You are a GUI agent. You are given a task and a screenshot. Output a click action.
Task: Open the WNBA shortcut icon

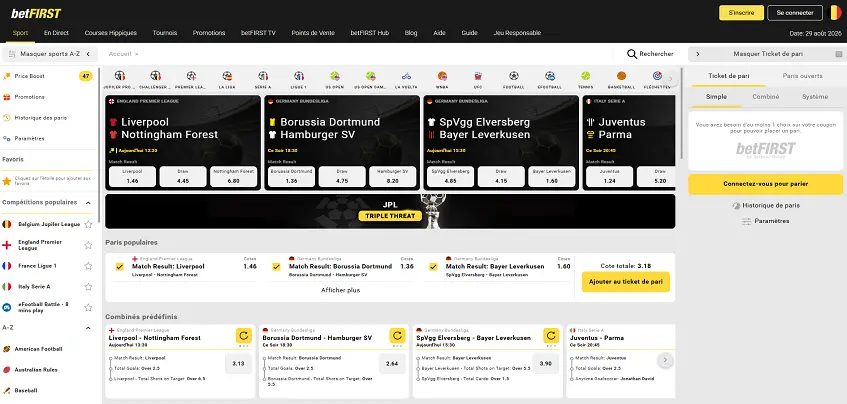coord(442,76)
